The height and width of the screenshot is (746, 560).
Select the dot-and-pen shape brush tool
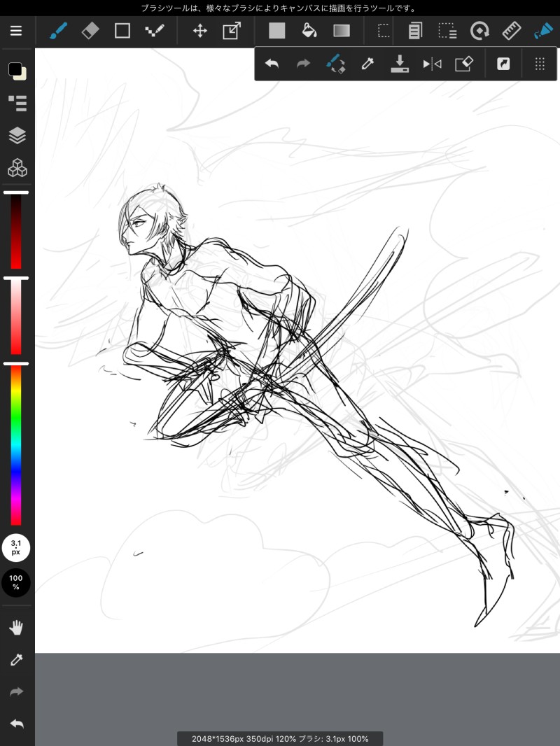click(x=154, y=31)
